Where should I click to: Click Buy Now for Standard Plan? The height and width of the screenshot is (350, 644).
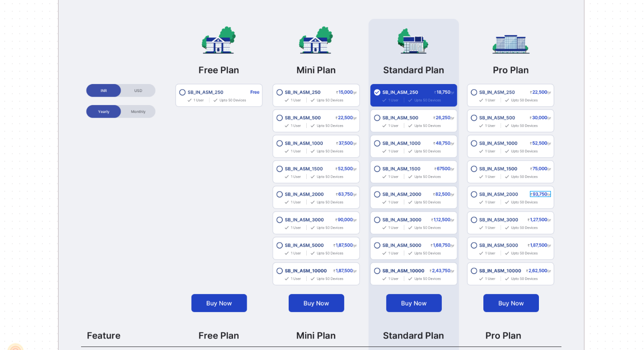(x=414, y=303)
